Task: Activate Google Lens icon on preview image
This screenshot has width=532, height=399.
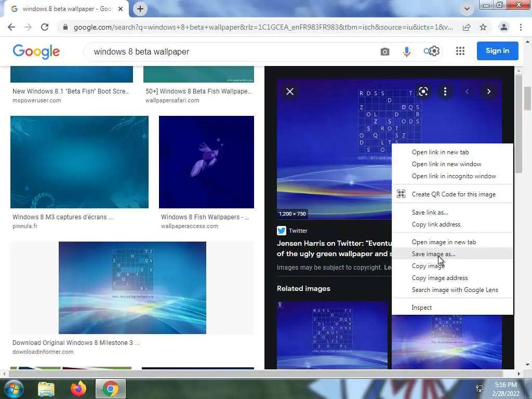Action: [x=423, y=91]
